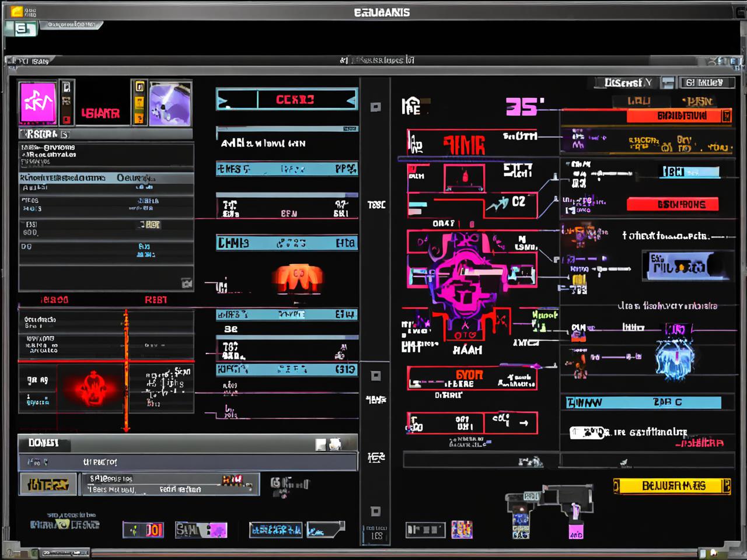The image size is (747, 560).
Task: Select the highlighted light-gray row in the left list
Action: (x=106, y=177)
